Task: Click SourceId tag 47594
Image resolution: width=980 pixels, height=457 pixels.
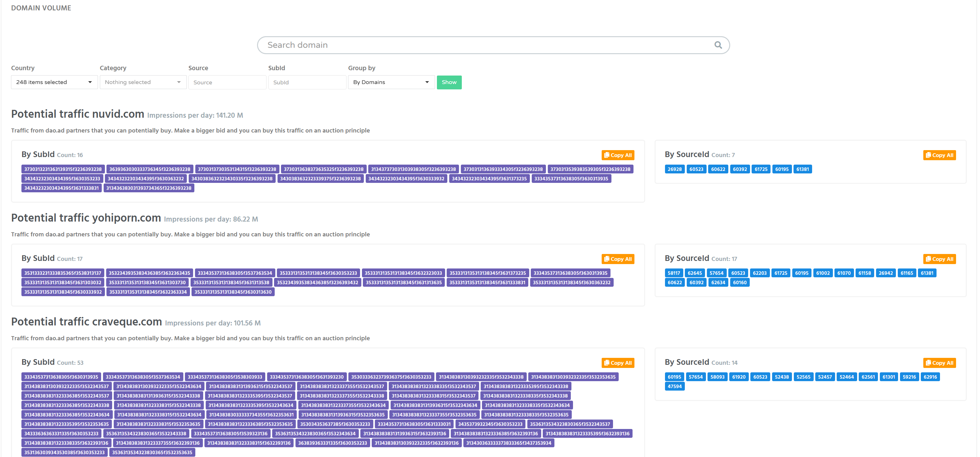Action: click(x=674, y=386)
